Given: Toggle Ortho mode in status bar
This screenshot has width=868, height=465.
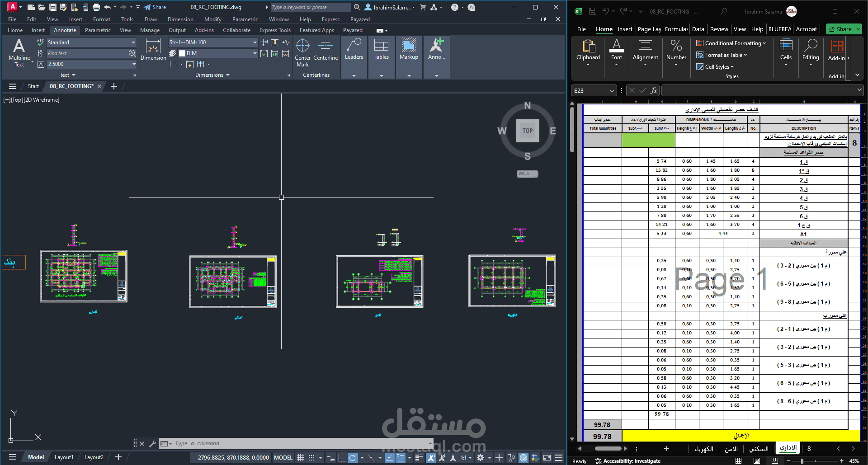Looking at the screenshot, I should coord(342,457).
